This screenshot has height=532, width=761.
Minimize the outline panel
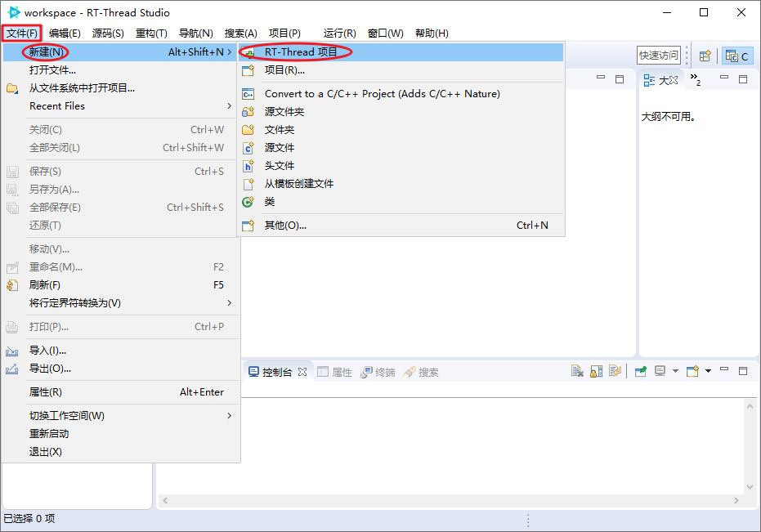click(x=724, y=78)
